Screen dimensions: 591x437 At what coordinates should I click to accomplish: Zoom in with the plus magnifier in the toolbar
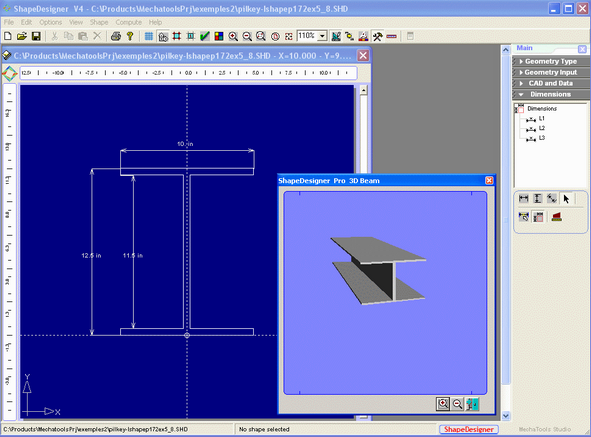coord(233,36)
